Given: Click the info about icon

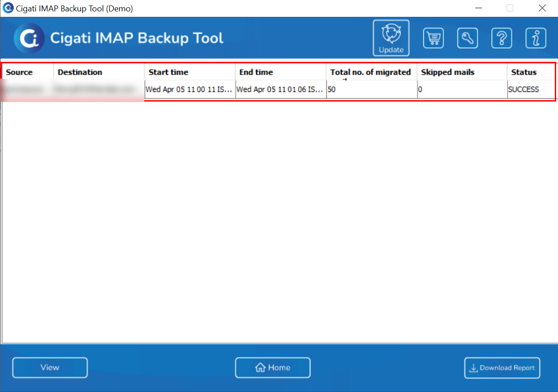Looking at the screenshot, I should [536, 38].
